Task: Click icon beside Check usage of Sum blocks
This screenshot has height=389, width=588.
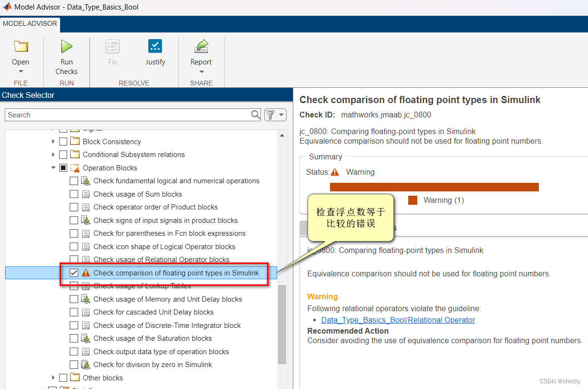Action: 86,194
